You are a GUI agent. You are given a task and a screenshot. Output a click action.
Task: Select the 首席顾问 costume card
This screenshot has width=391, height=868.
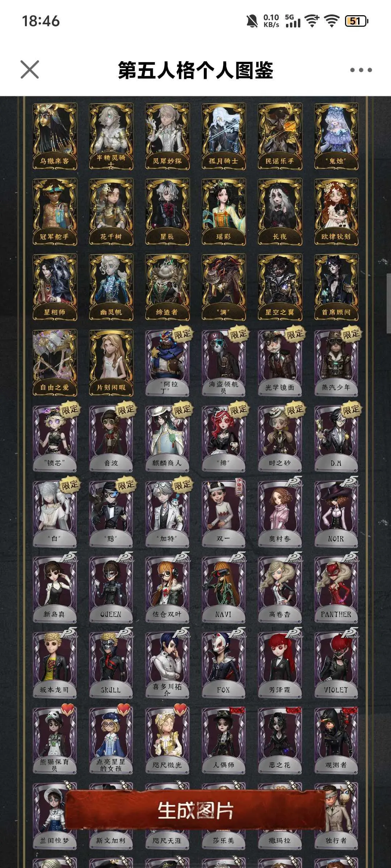pyautogui.click(x=336, y=288)
